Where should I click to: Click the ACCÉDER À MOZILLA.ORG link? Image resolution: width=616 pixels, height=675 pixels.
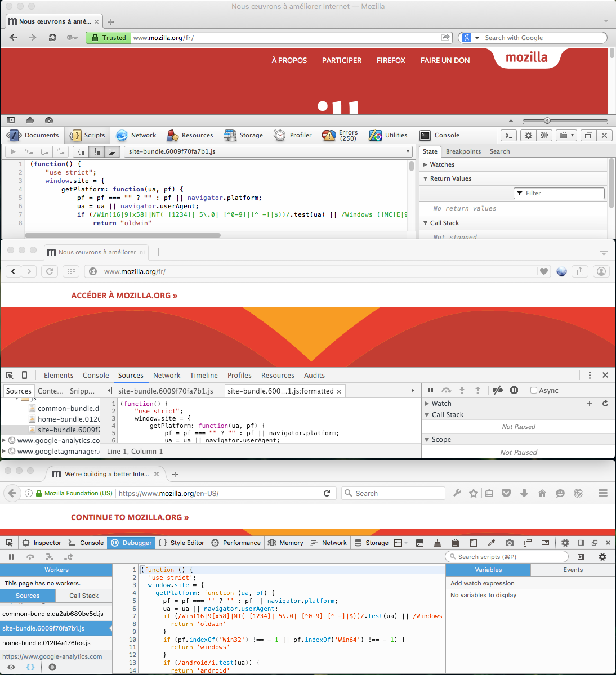click(124, 296)
